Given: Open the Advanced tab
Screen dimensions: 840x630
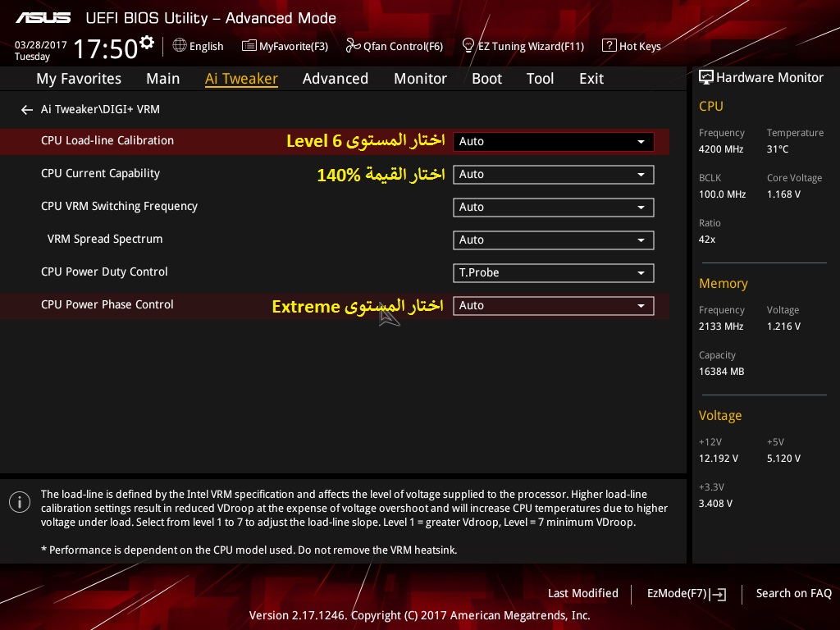Looking at the screenshot, I should click(x=336, y=79).
